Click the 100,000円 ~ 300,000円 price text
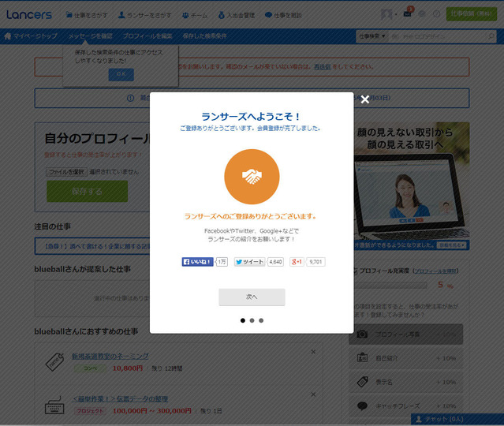Image resolution: width=504 pixels, height=426 pixels. (152, 411)
